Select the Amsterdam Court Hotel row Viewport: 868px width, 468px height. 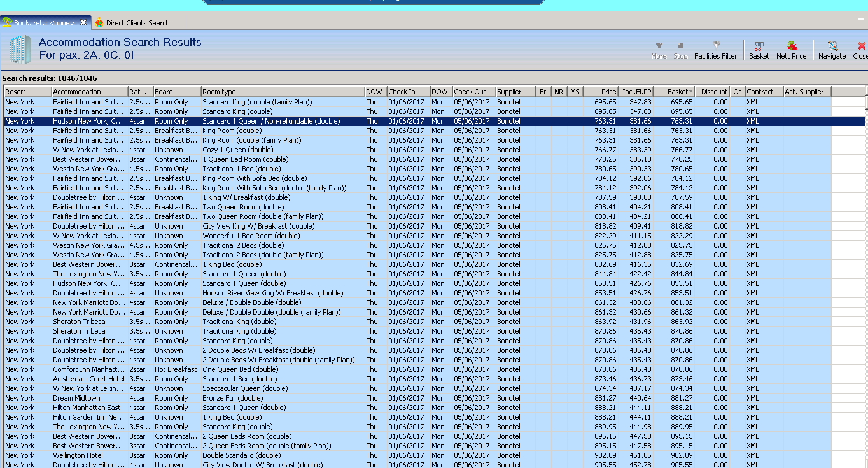[434, 379]
